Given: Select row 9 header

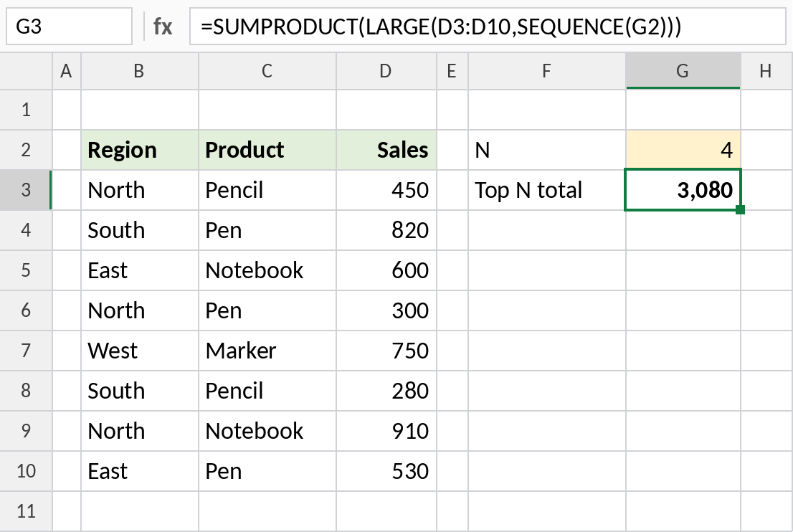Looking at the screenshot, I should coord(26,431).
